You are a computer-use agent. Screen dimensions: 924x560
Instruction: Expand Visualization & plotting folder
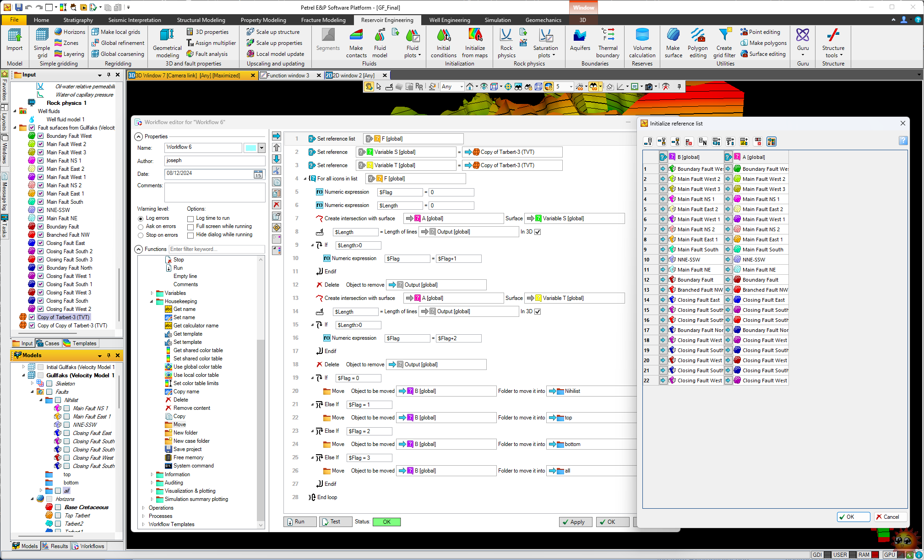tap(152, 491)
